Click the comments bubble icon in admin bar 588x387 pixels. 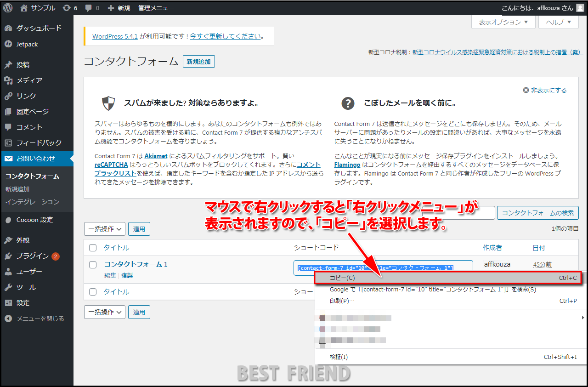pos(91,8)
